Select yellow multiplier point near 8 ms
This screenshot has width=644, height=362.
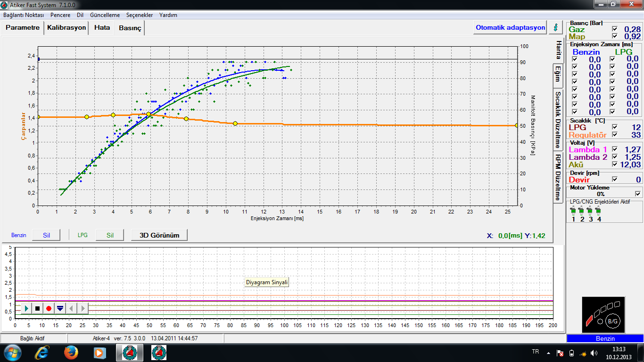(186, 119)
